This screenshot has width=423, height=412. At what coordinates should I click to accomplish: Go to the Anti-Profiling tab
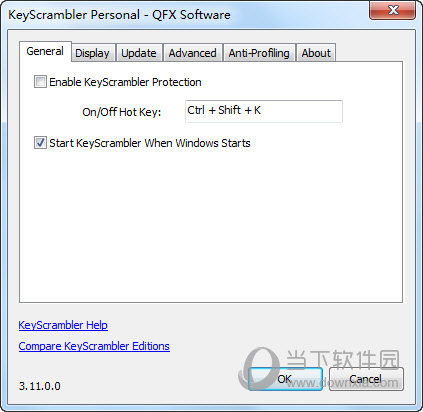259,53
